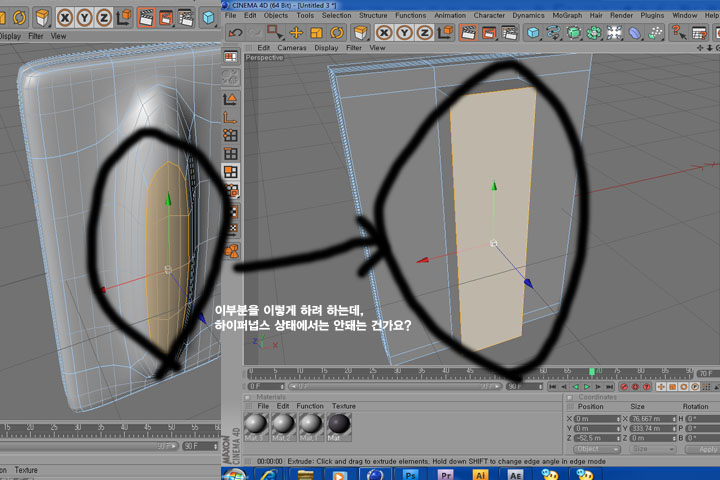
Task: Toggle X axis lock in left pasted image
Action: (x=65, y=18)
